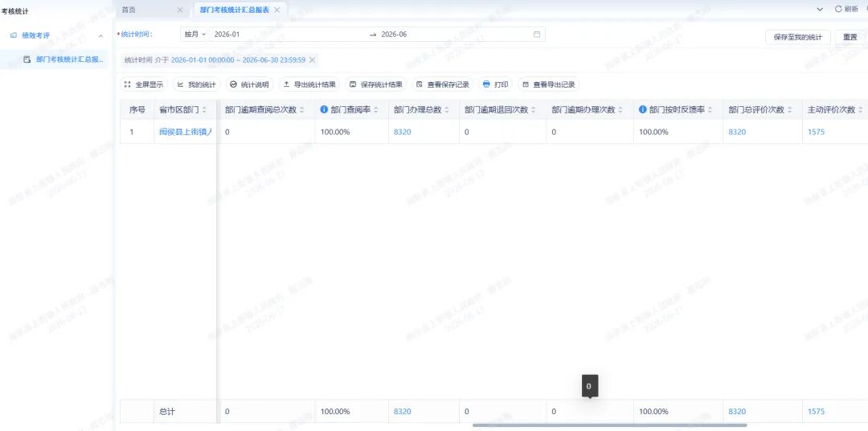This screenshot has width=868, height=431.
Task: Open the 按月 period dropdown
Action: 193,35
